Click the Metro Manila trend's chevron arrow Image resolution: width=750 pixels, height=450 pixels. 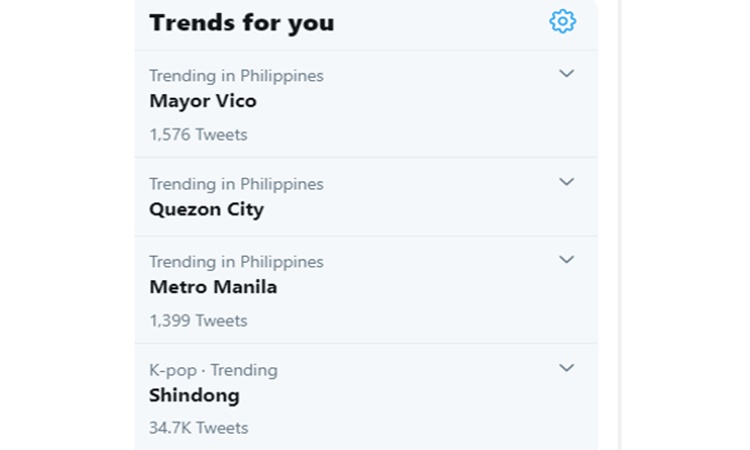point(566,260)
